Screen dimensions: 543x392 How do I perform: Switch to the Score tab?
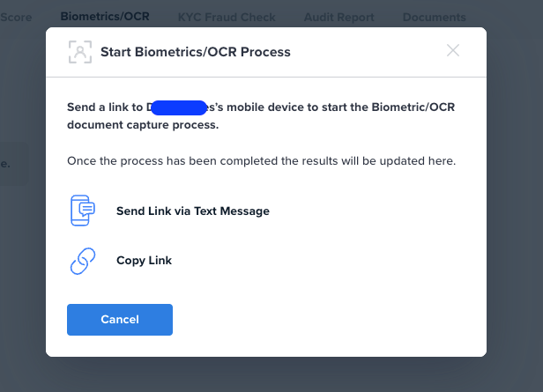pyautogui.click(x=17, y=17)
